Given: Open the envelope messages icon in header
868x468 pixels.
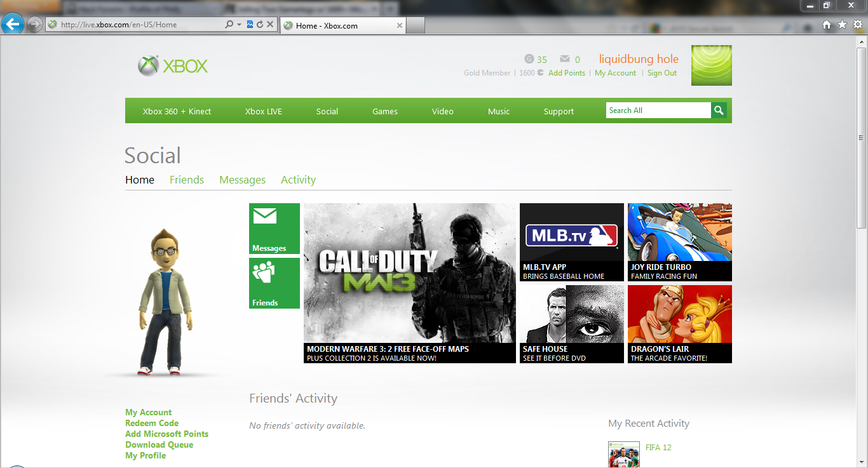Looking at the screenshot, I should (x=565, y=59).
